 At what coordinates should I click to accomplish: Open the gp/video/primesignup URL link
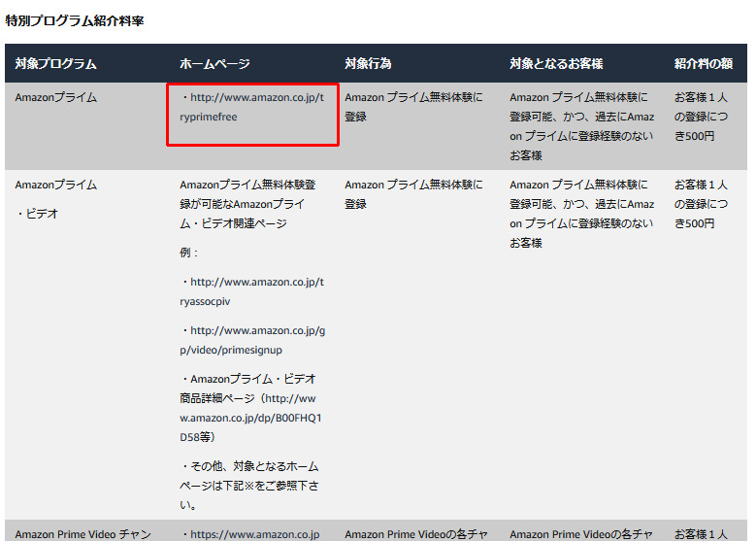click(252, 340)
